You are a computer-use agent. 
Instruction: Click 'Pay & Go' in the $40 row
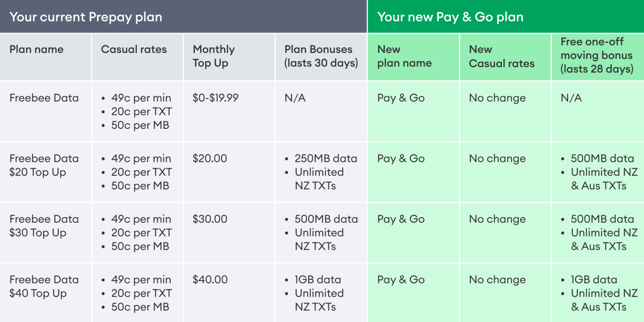401,280
